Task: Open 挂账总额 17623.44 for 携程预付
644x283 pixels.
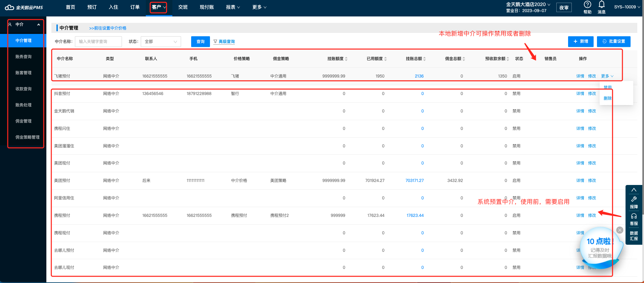Action: tap(415, 216)
